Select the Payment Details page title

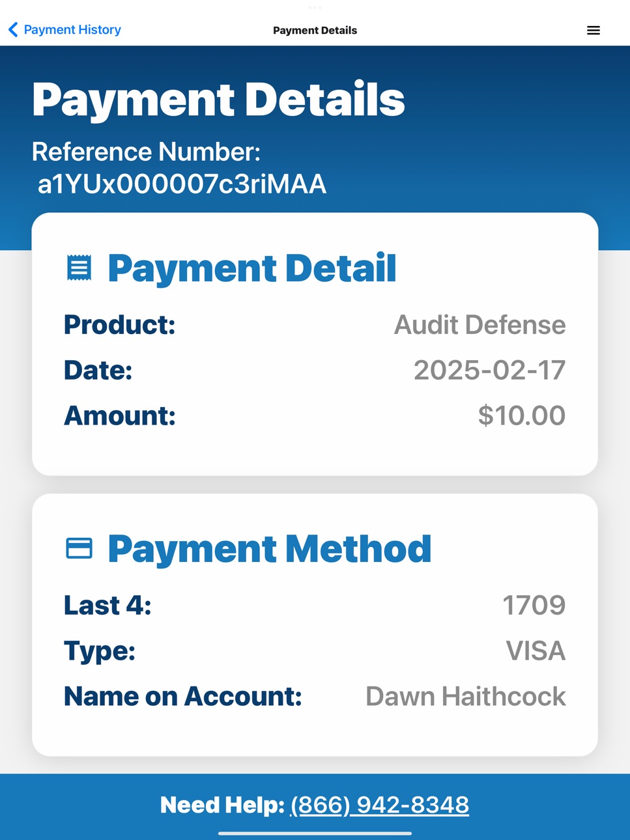(x=315, y=30)
